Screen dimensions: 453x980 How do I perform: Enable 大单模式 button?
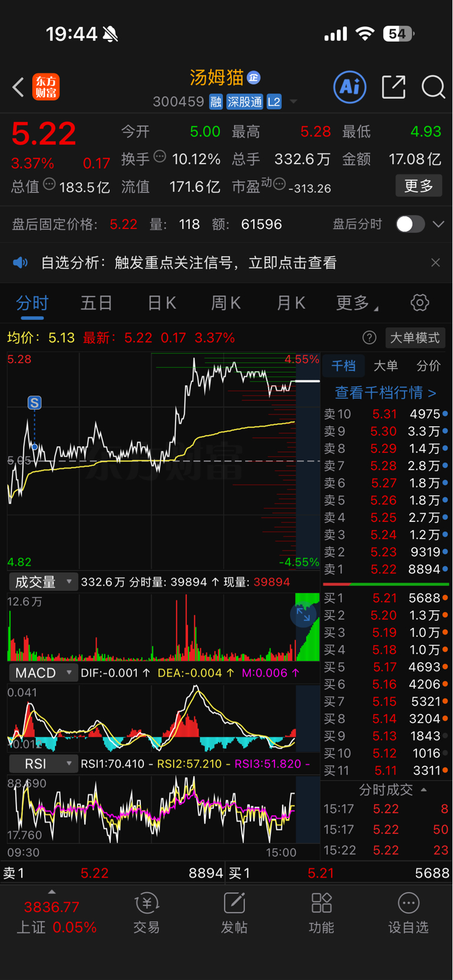coord(415,338)
